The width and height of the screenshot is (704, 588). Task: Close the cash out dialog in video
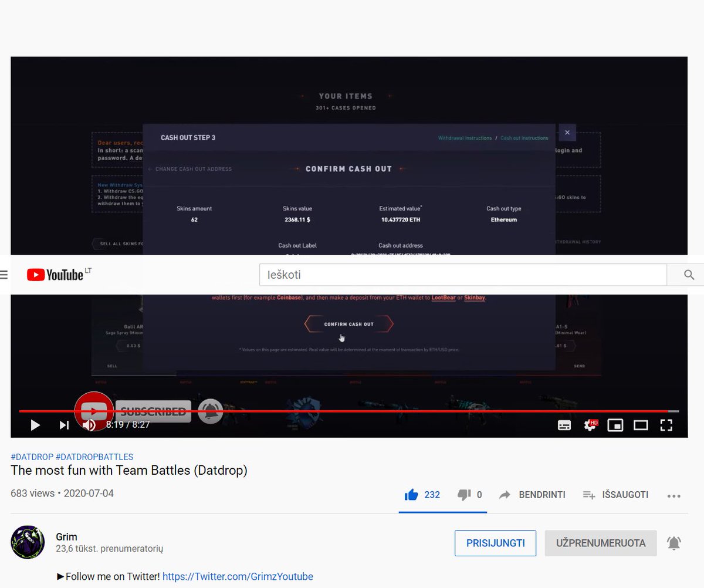567,133
